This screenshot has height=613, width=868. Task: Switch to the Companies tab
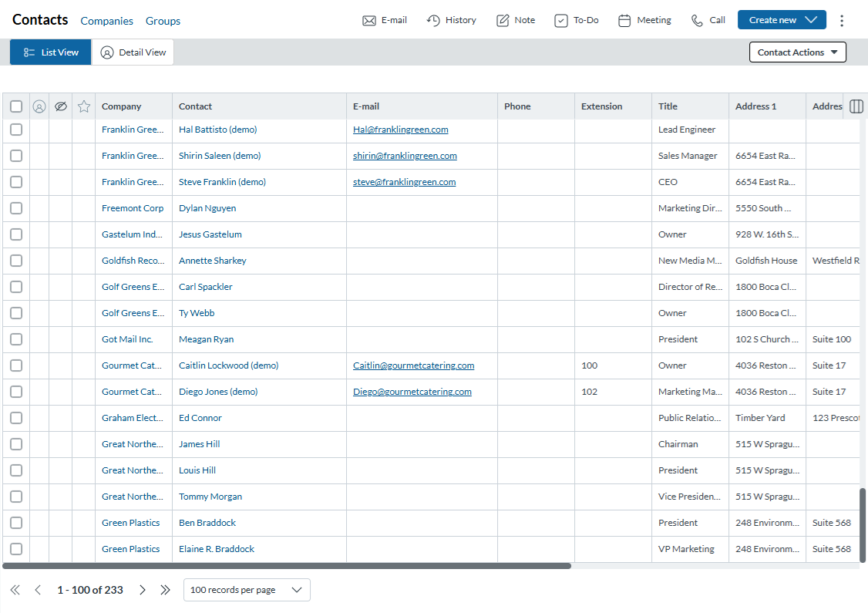pyautogui.click(x=107, y=21)
